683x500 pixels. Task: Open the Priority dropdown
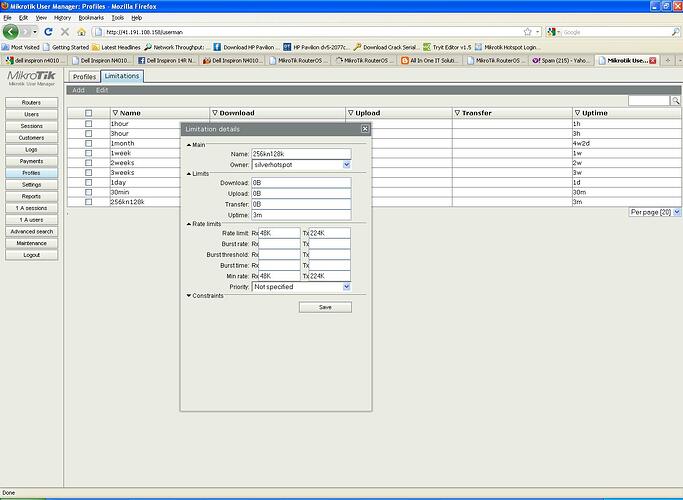point(346,286)
